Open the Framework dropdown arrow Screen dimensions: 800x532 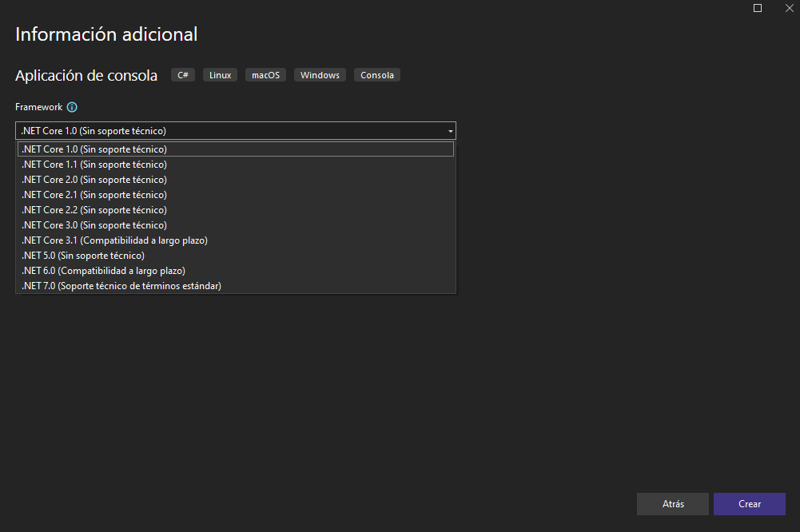pyautogui.click(x=450, y=131)
